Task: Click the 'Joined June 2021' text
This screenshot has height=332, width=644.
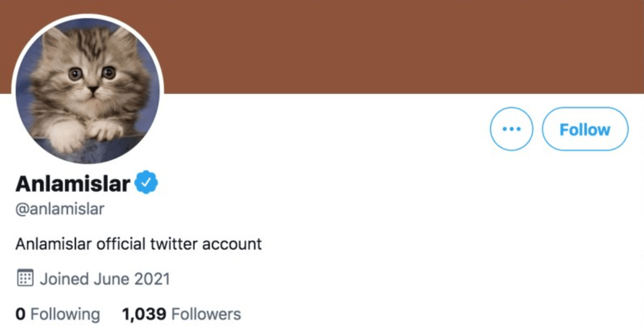Action: coord(105,279)
